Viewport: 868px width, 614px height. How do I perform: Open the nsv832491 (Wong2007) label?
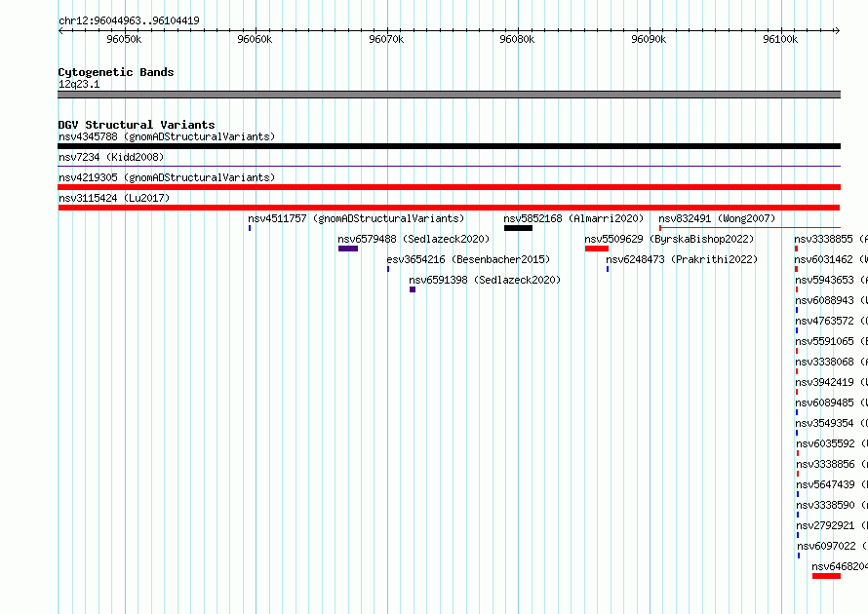[x=717, y=218]
